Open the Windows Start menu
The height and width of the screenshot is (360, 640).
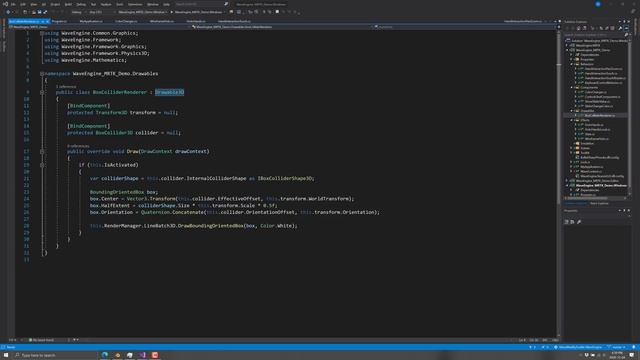click(6, 355)
